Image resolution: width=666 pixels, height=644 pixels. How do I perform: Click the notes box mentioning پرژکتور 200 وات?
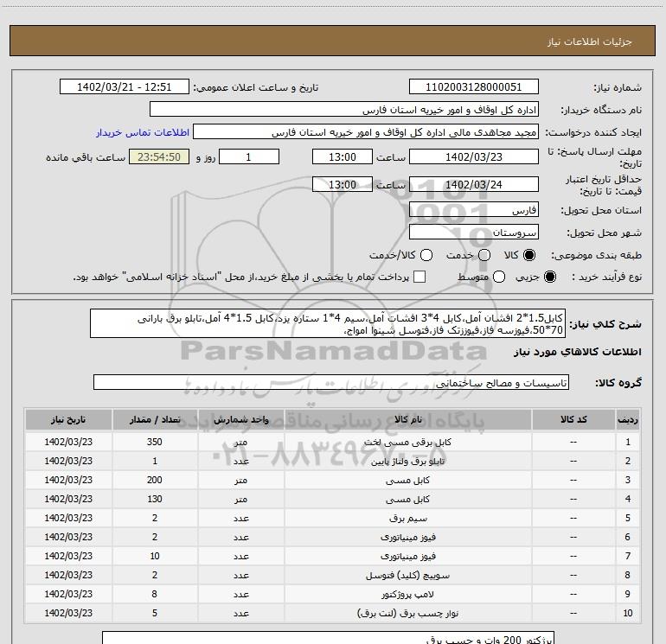click(x=329, y=638)
